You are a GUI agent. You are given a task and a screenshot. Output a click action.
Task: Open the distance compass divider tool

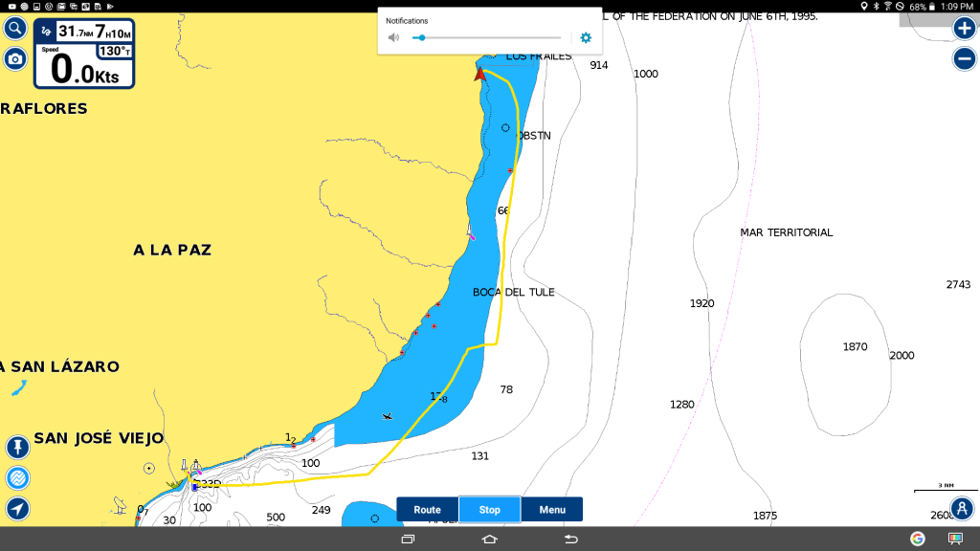(x=963, y=508)
